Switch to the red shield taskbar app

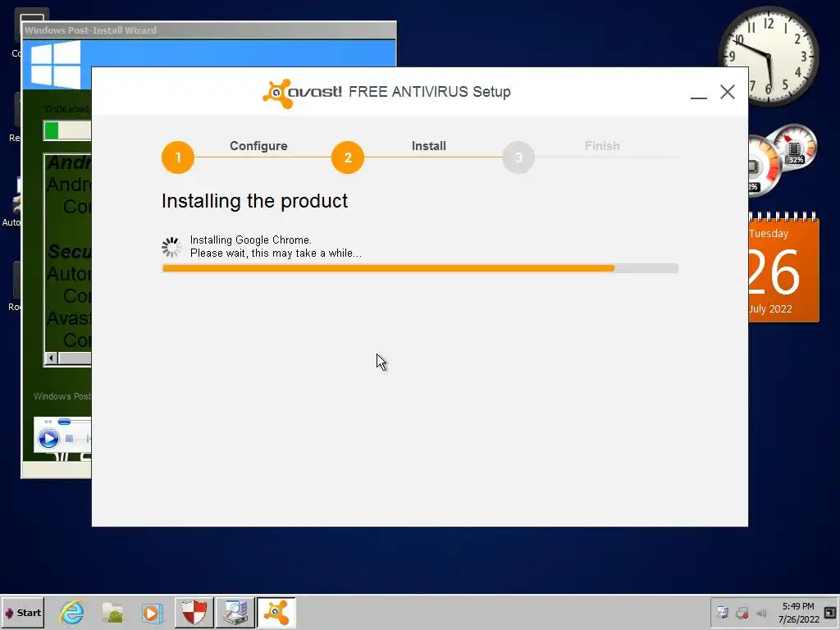click(x=194, y=612)
